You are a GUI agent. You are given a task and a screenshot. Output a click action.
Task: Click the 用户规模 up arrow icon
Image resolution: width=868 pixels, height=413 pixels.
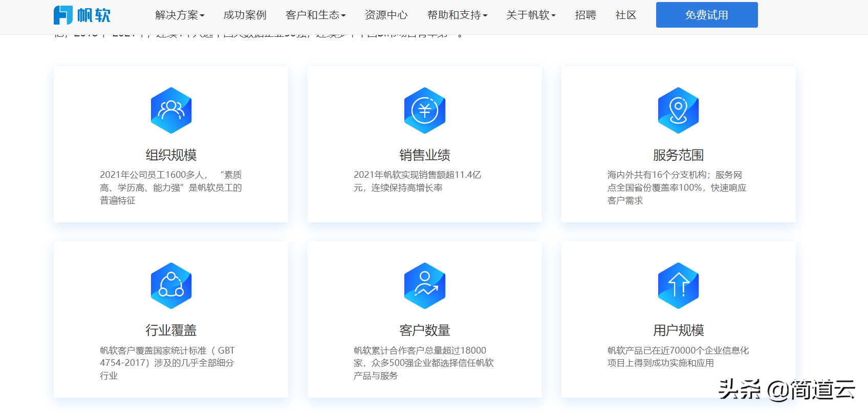[x=678, y=285]
